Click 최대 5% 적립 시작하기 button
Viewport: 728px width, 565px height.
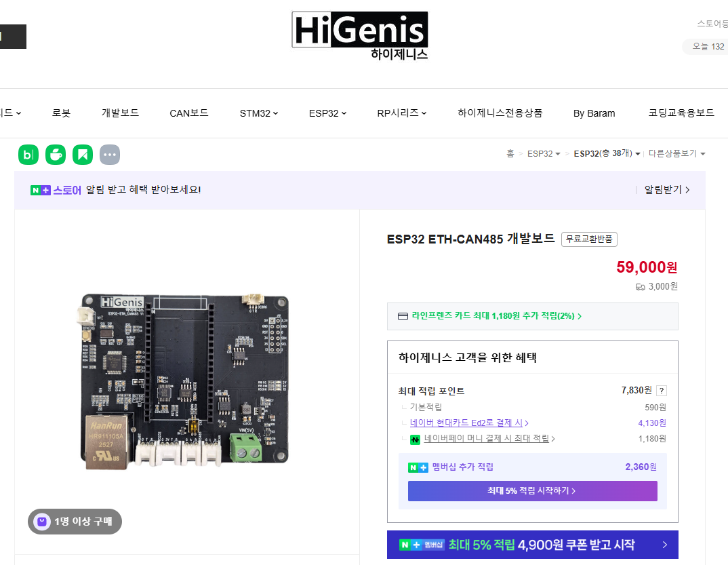(532, 491)
